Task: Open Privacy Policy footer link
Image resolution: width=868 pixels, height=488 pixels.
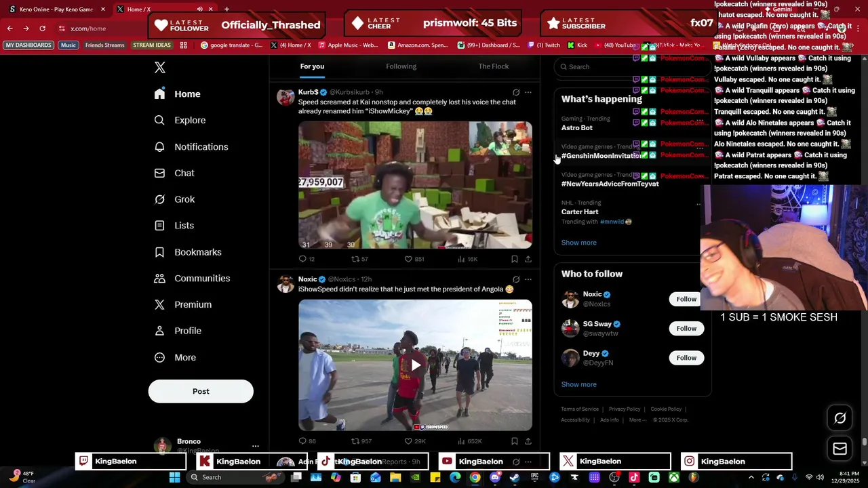Action: (x=625, y=409)
